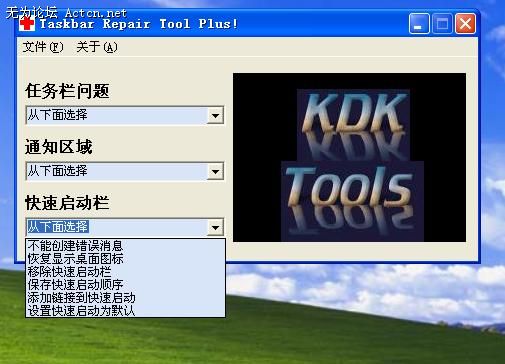Click the disabled maximize window button
505x364 pixels.
[x=442, y=24]
